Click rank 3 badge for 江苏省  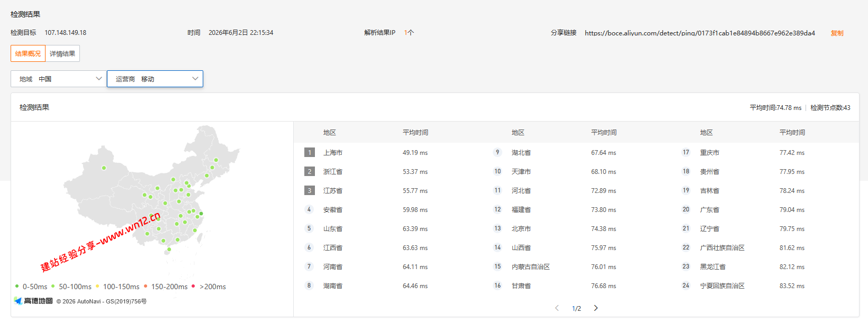point(310,190)
